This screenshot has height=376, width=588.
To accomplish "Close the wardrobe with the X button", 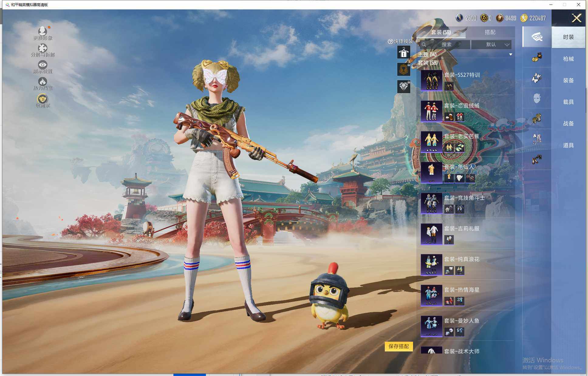I will click(x=576, y=18).
